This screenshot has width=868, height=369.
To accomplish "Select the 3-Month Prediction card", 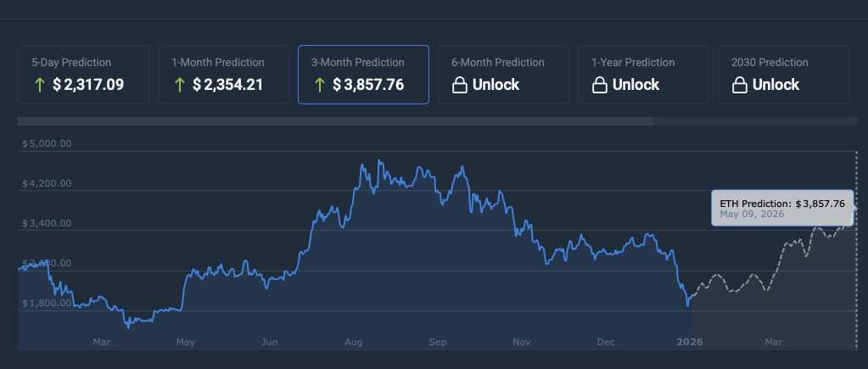I will 364,75.
